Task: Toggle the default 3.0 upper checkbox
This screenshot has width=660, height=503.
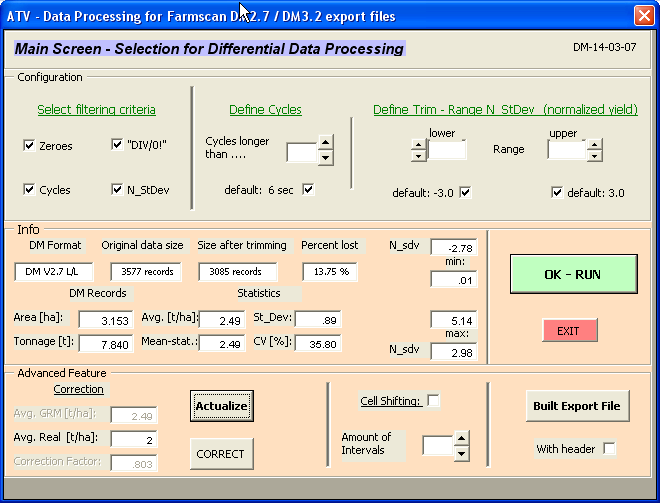Action: click(x=557, y=192)
